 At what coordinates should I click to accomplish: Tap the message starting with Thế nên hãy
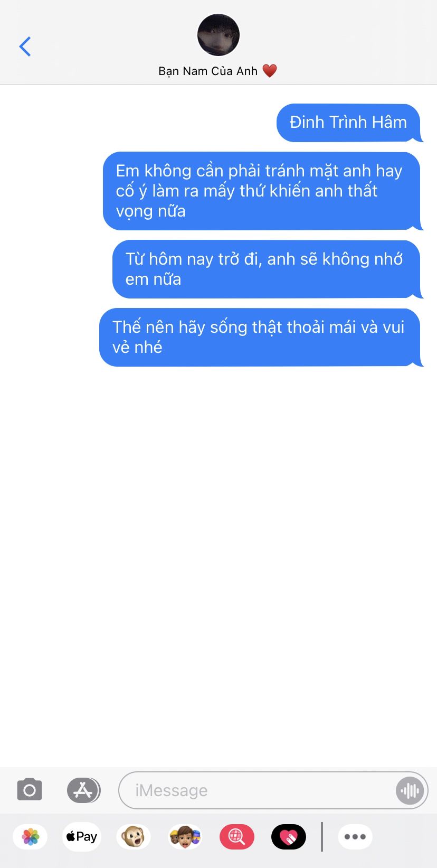pos(261,337)
